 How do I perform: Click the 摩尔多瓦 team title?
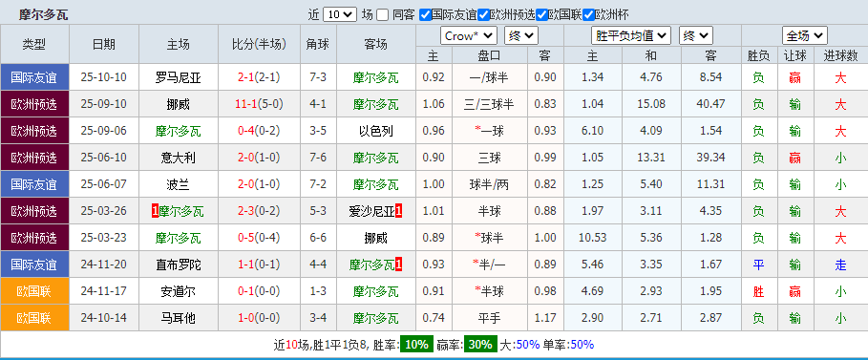tap(43, 15)
